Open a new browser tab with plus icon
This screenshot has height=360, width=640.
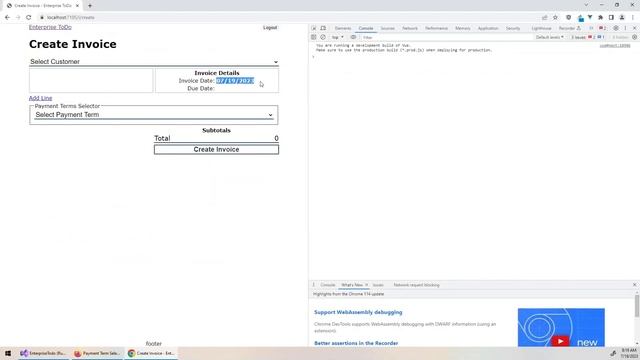[x=90, y=6]
